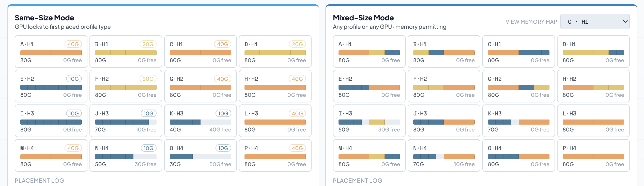Click the memory bar of Mixed-Size A·H1

(369, 53)
